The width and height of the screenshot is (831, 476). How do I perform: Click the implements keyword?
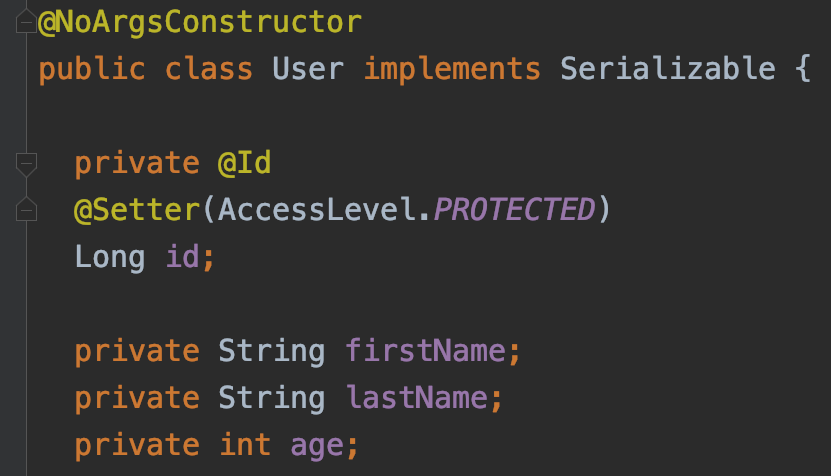pyautogui.click(x=451, y=69)
